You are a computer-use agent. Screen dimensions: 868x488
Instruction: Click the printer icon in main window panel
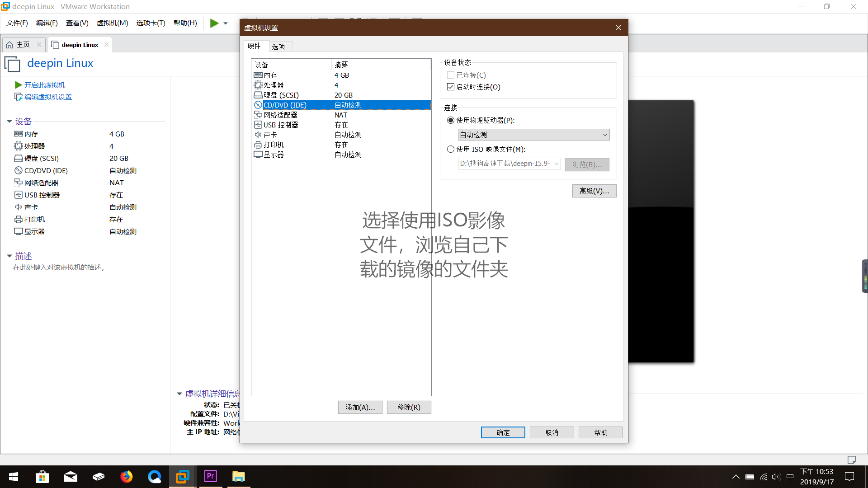point(19,219)
